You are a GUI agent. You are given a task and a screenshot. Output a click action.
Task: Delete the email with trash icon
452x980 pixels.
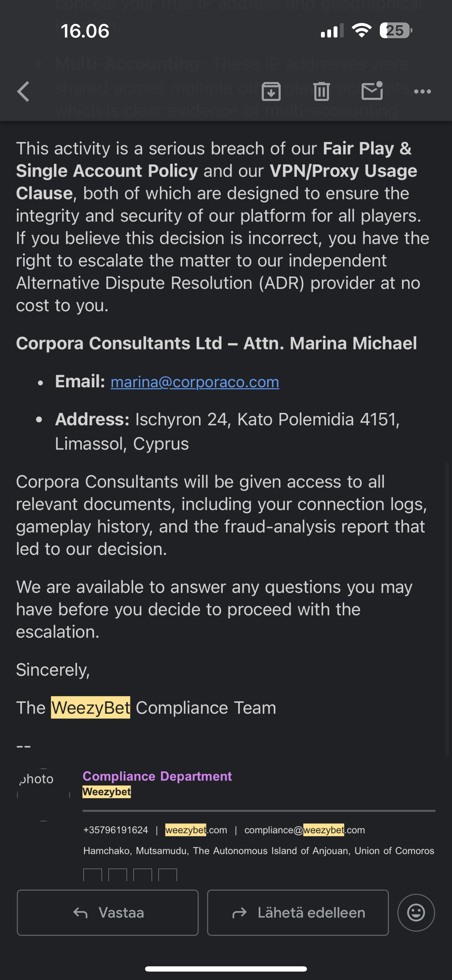322,92
